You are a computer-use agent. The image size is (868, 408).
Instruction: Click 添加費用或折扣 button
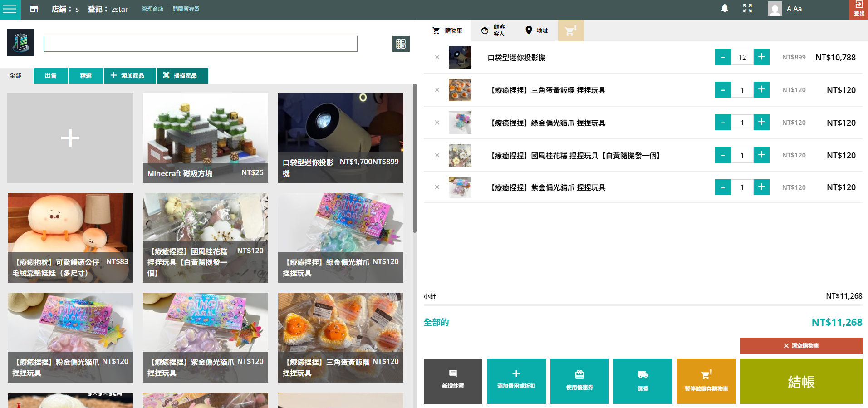516,381
